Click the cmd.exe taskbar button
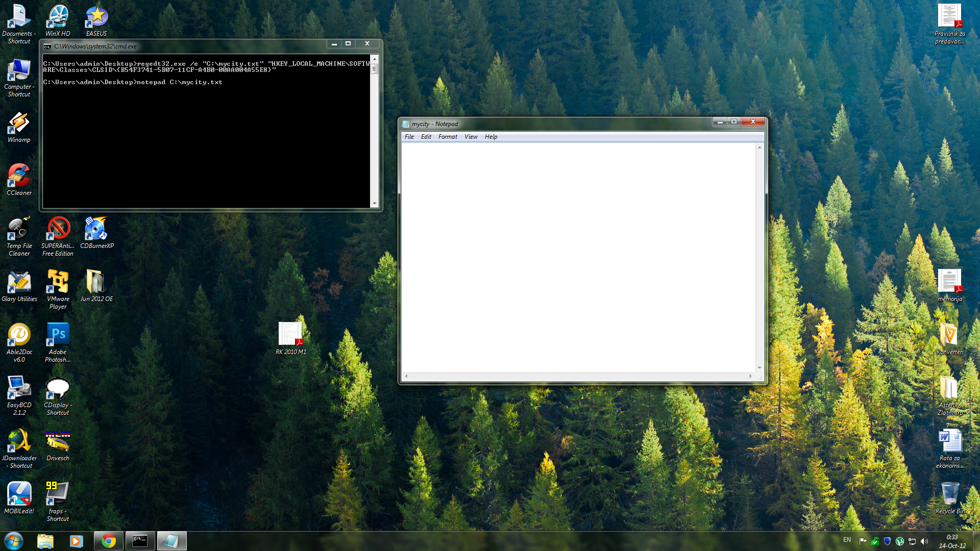Viewport: 980px width, 551px height. pyautogui.click(x=140, y=541)
